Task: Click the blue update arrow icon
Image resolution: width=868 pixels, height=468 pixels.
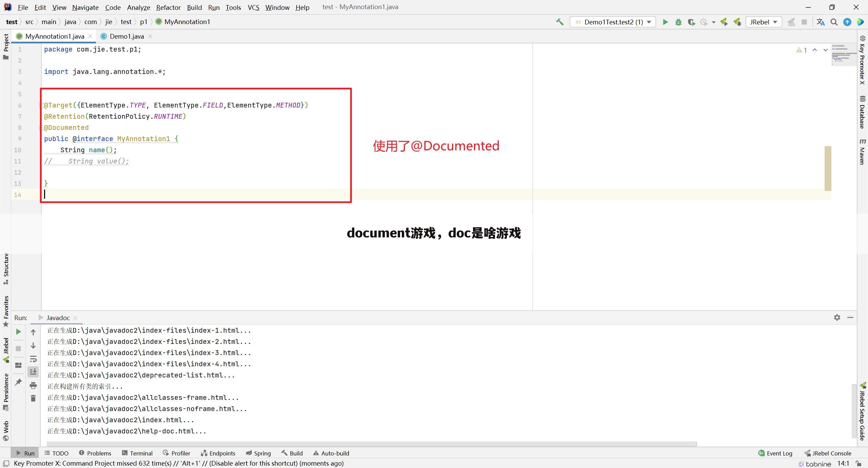Action: [x=847, y=22]
